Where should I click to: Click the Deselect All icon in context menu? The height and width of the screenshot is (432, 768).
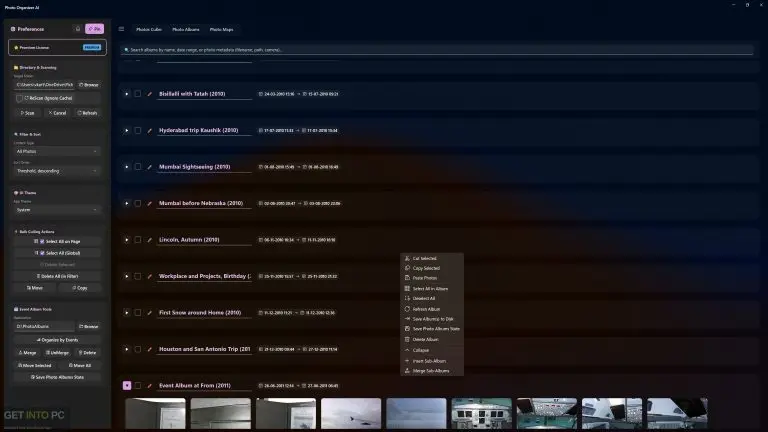pyautogui.click(x=407, y=298)
